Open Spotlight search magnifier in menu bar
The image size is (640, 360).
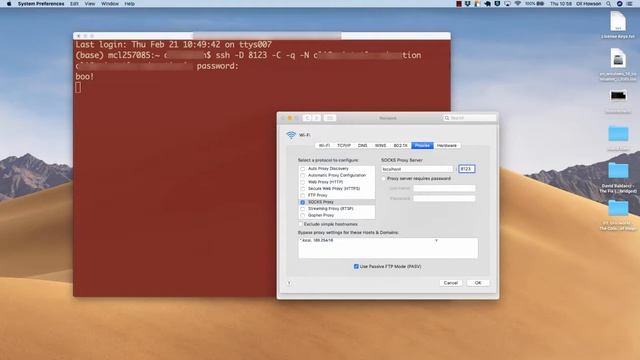609,4
